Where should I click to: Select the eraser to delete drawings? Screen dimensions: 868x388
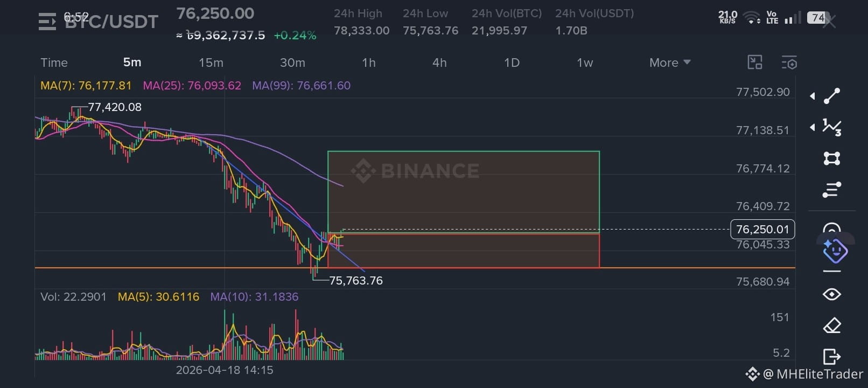[832, 325]
